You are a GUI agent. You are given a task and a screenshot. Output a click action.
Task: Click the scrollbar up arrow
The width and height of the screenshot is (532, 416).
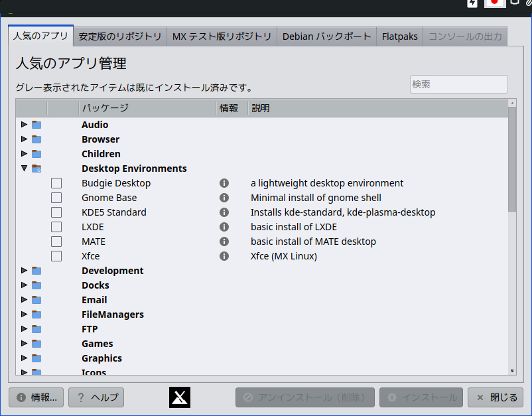coord(512,103)
